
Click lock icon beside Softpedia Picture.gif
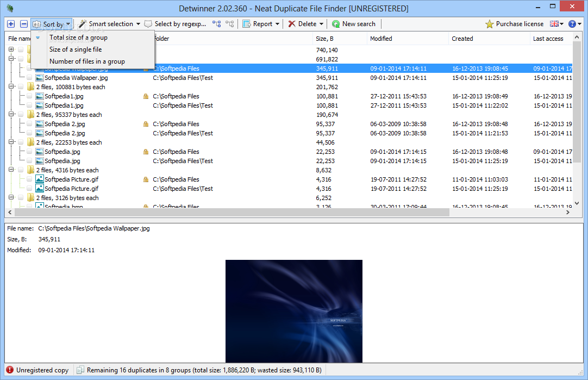146,180
